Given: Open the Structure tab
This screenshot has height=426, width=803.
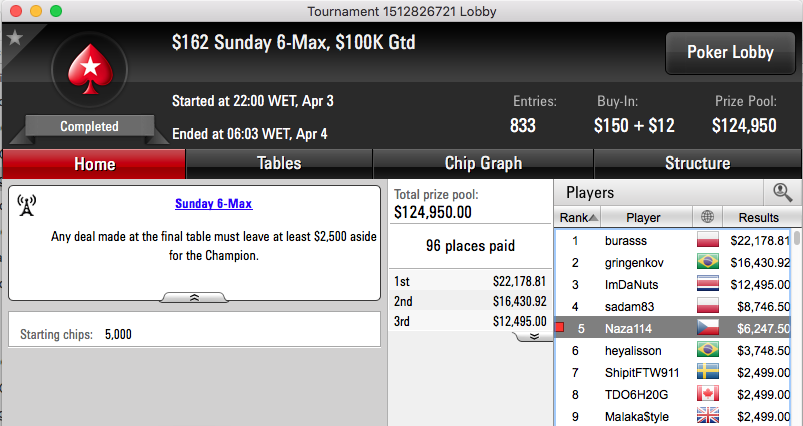Looking at the screenshot, I should [697, 163].
